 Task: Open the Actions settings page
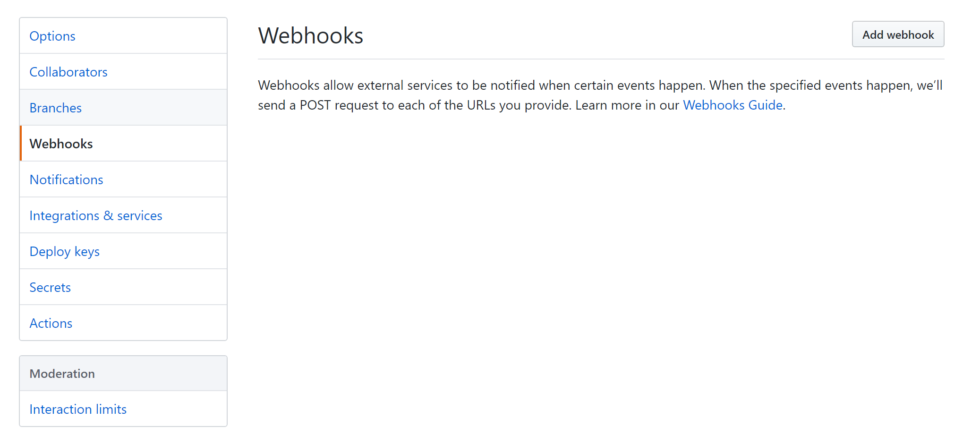click(x=51, y=323)
